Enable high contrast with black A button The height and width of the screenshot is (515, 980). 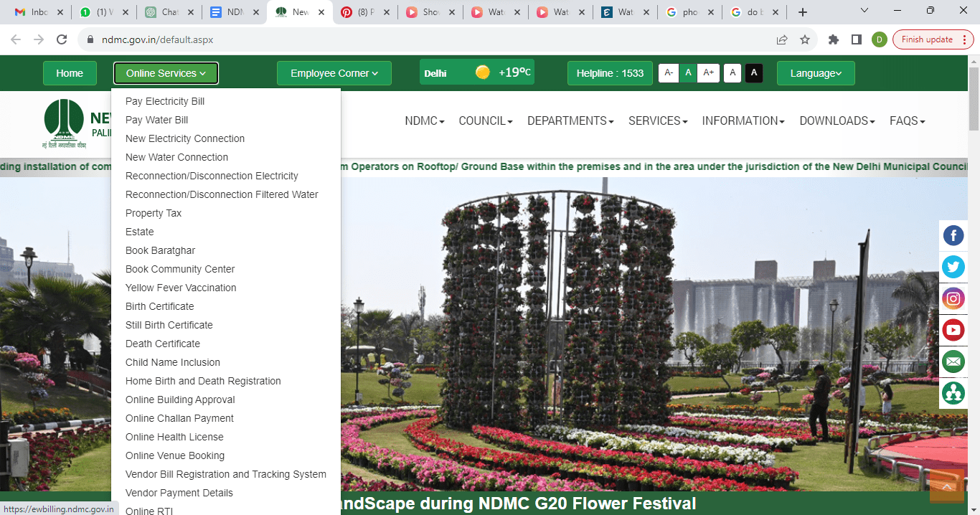pos(754,73)
